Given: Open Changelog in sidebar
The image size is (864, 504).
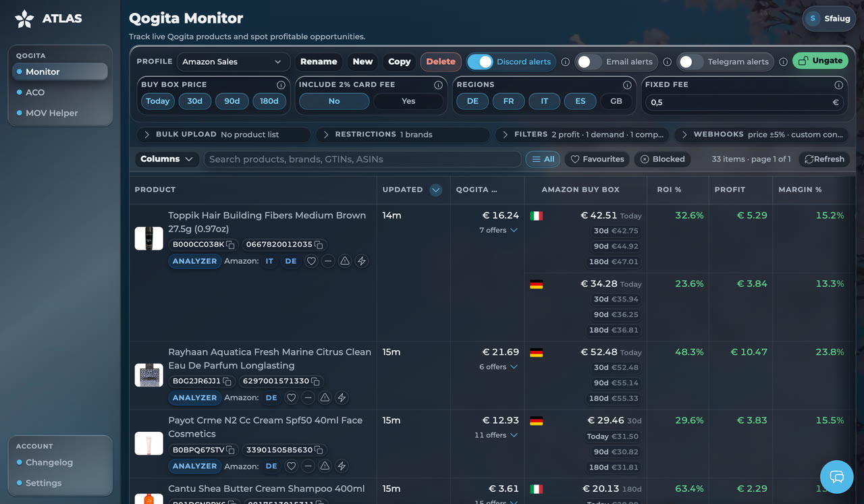Looking at the screenshot, I should [60, 463].
